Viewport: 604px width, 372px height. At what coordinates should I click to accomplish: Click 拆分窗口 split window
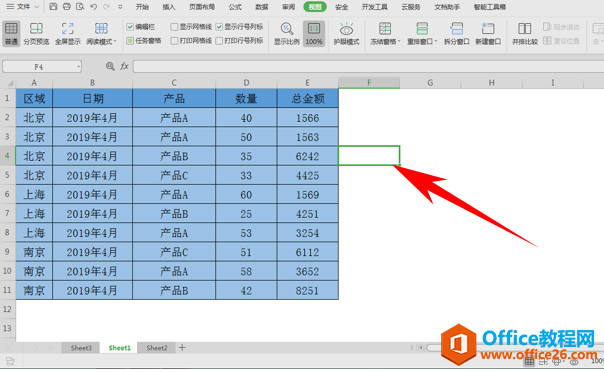(456, 34)
